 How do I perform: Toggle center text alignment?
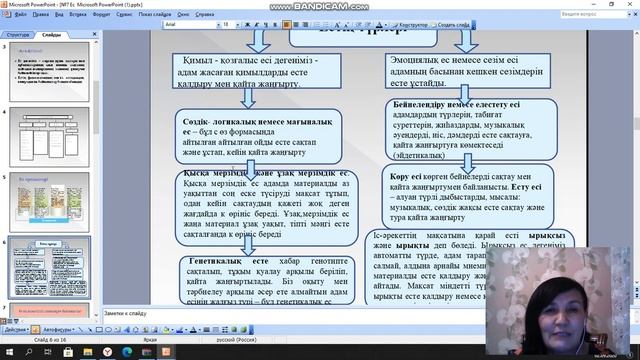coord(296,25)
